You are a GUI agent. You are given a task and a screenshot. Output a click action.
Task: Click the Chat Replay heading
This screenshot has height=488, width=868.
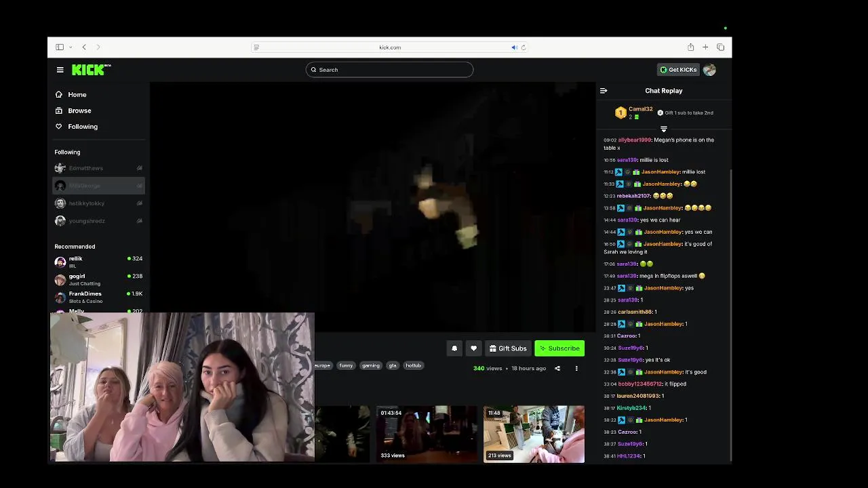(x=664, y=91)
